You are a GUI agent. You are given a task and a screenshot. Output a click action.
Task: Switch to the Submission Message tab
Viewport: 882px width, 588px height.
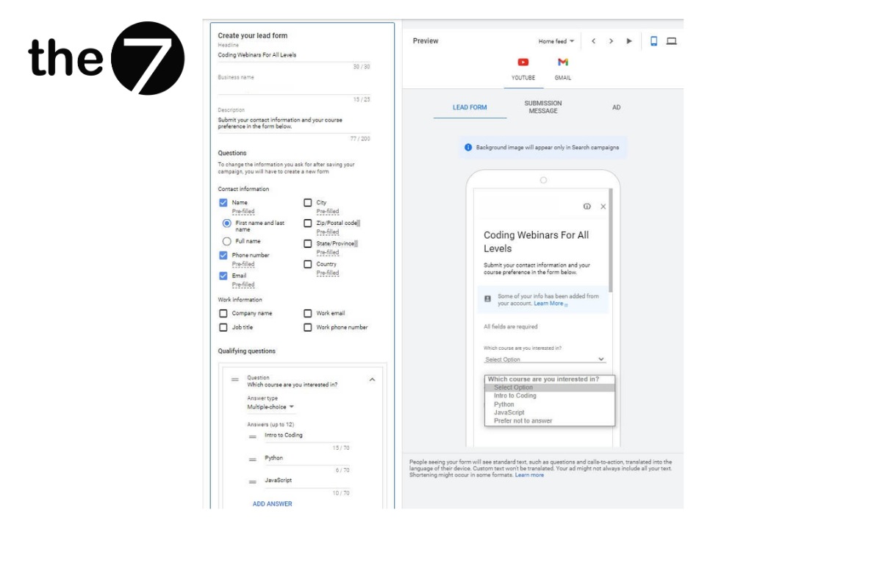(543, 107)
